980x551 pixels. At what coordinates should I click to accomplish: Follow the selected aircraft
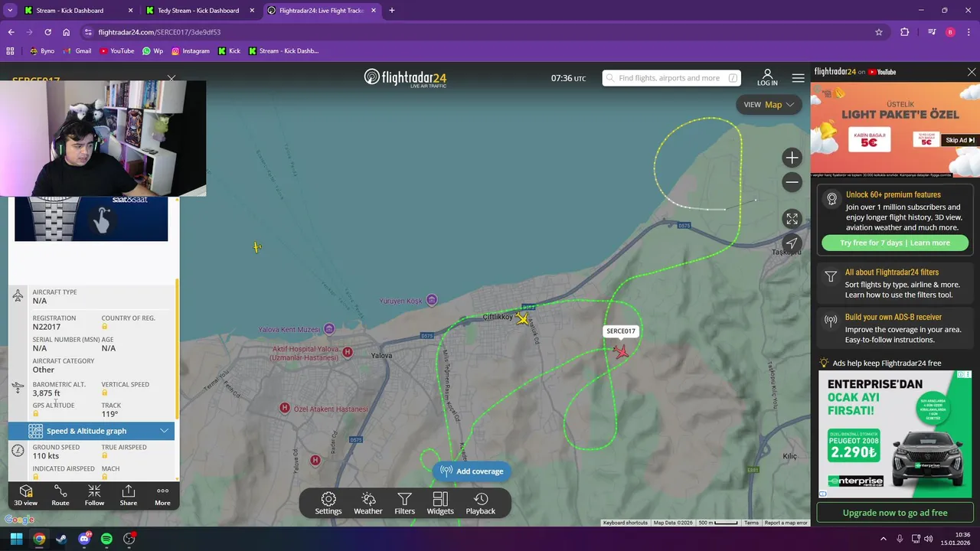[x=94, y=495]
